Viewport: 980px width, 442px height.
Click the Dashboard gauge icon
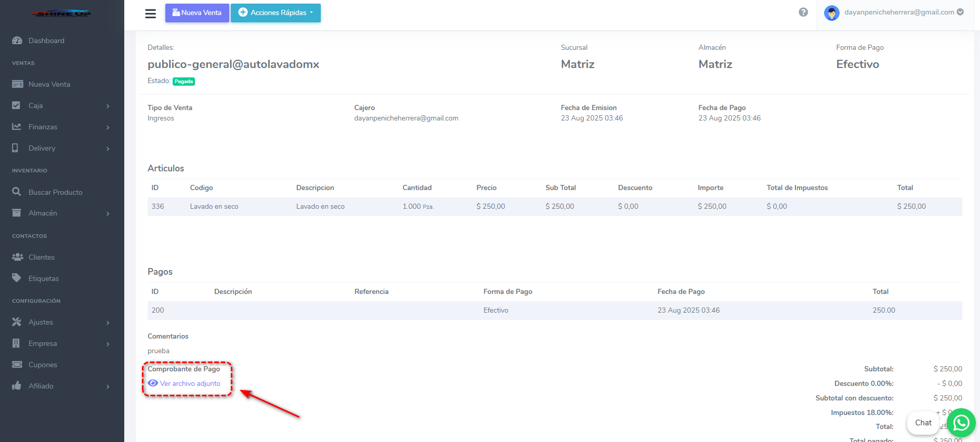click(x=17, y=41)
